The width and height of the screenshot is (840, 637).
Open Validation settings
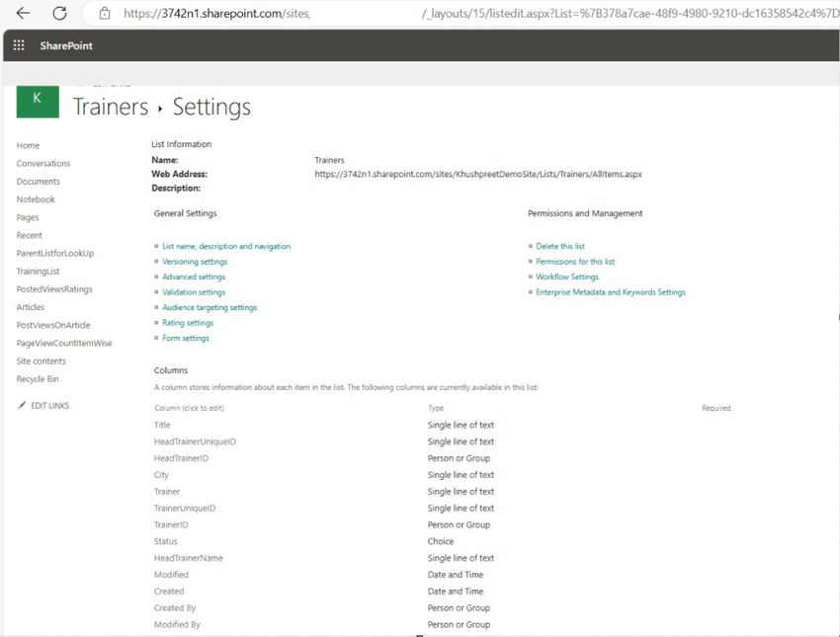[x=194, y=292]
